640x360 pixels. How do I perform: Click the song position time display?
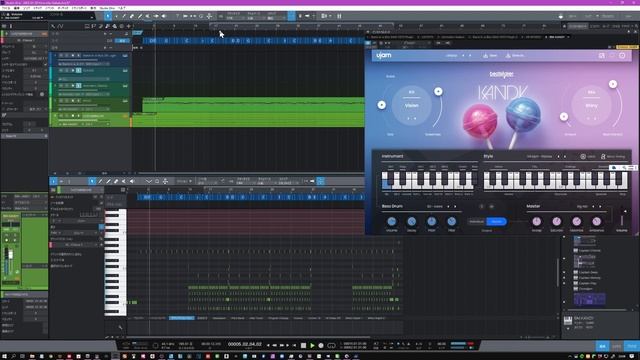click(x=244, y=344)
